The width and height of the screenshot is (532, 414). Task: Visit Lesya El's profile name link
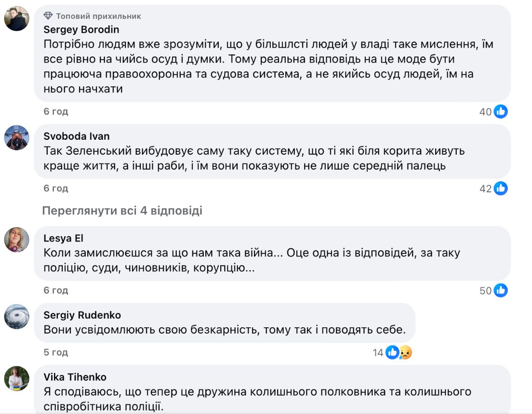(64, 239)
